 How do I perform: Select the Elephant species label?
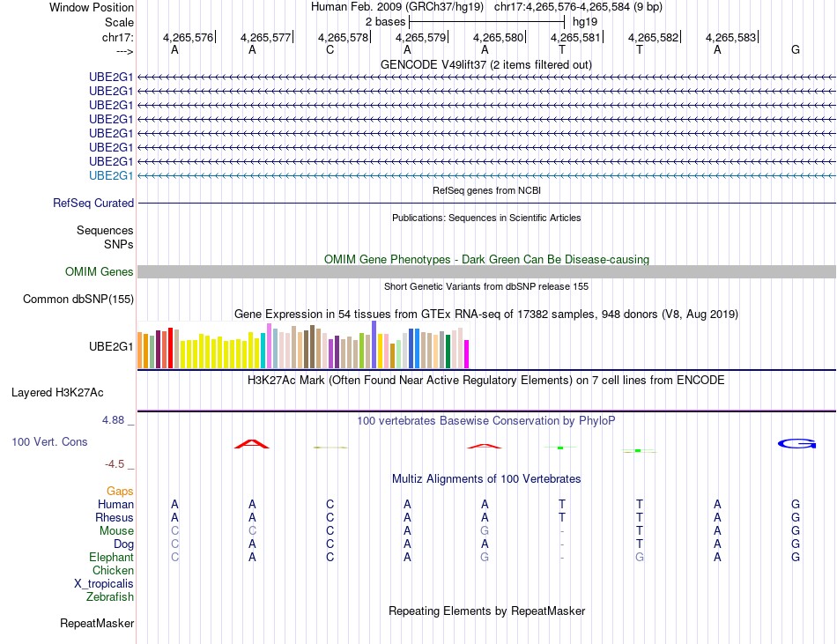[112, 557]
